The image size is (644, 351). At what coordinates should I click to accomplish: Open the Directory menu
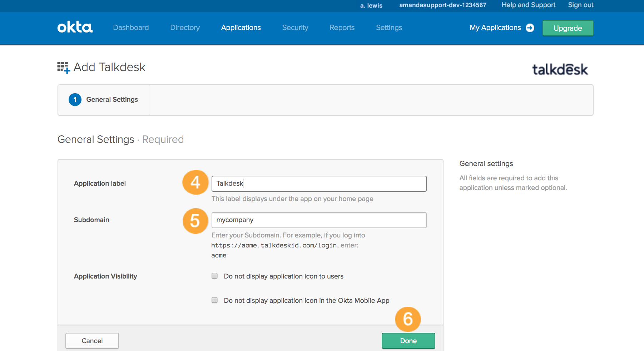point(185,27)
